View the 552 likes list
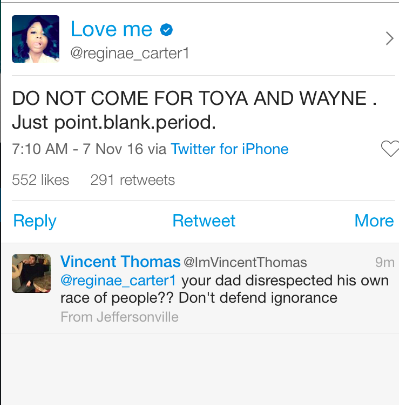 (40, 180)
